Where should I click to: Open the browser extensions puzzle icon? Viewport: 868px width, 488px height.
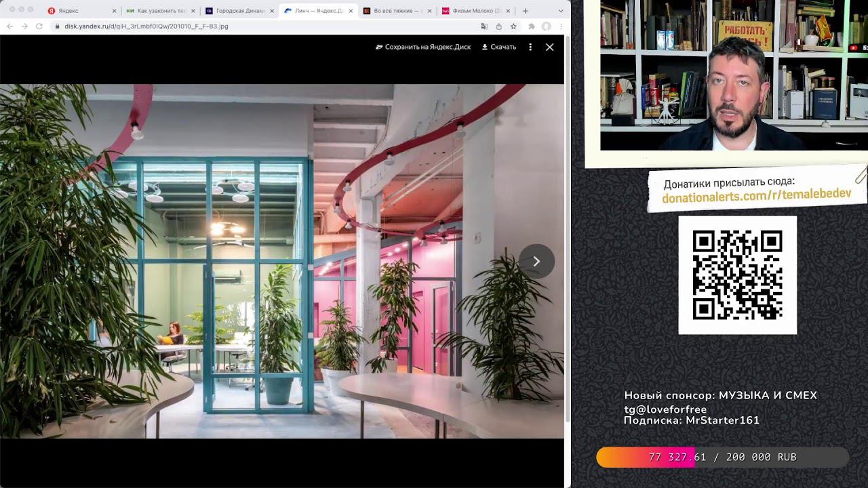click(532, 26)
